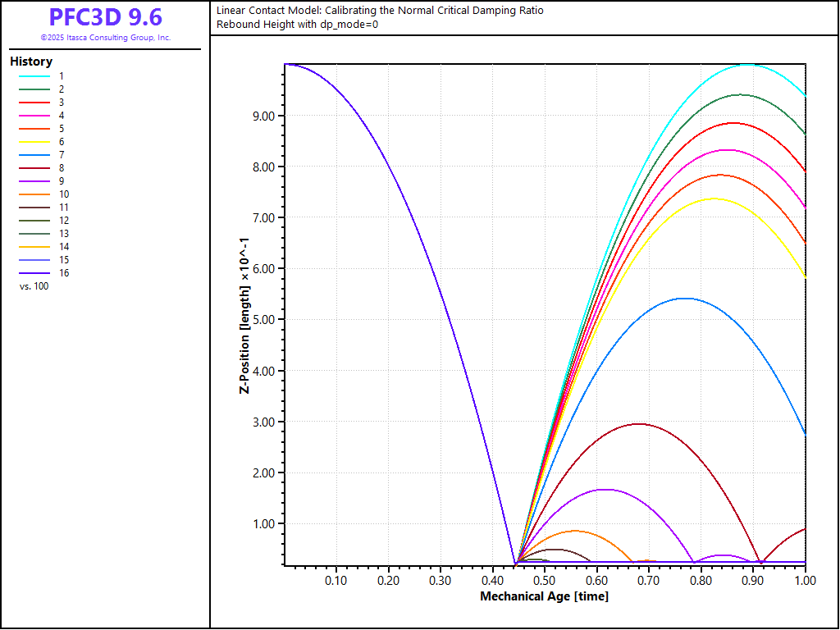Click the Mechanical Age x-axis label
The image size is (840, 630).
coord(544,596)
